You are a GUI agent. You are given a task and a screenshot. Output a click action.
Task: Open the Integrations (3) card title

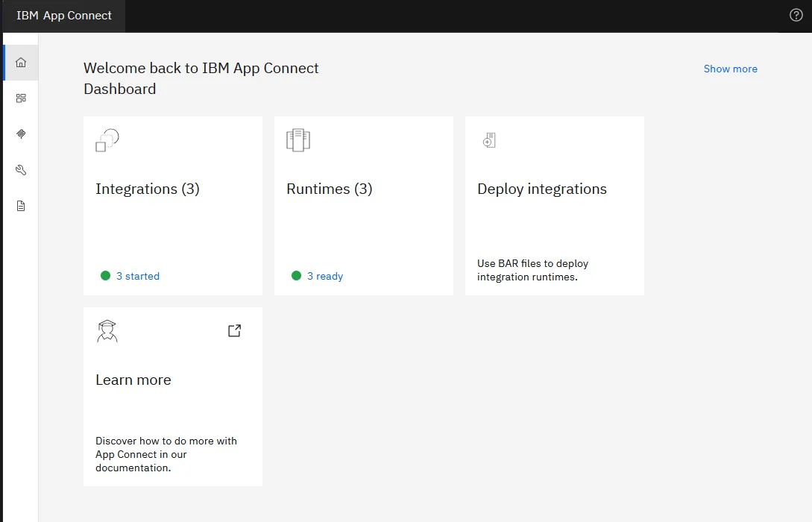coord(148,189)
